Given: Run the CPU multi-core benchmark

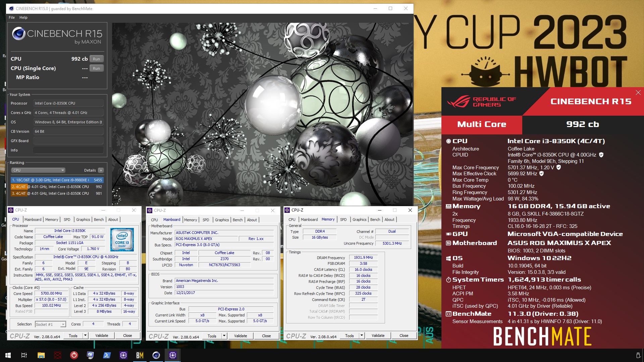Looking at the screenshot, I should (x=97, y=59).
